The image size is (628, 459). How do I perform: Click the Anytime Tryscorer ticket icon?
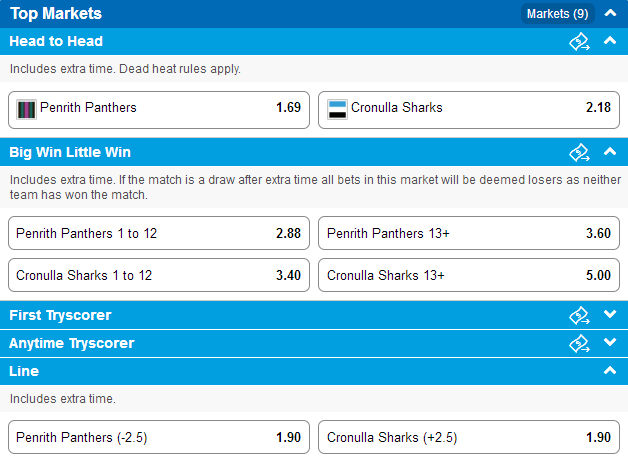tap(580, 344)
